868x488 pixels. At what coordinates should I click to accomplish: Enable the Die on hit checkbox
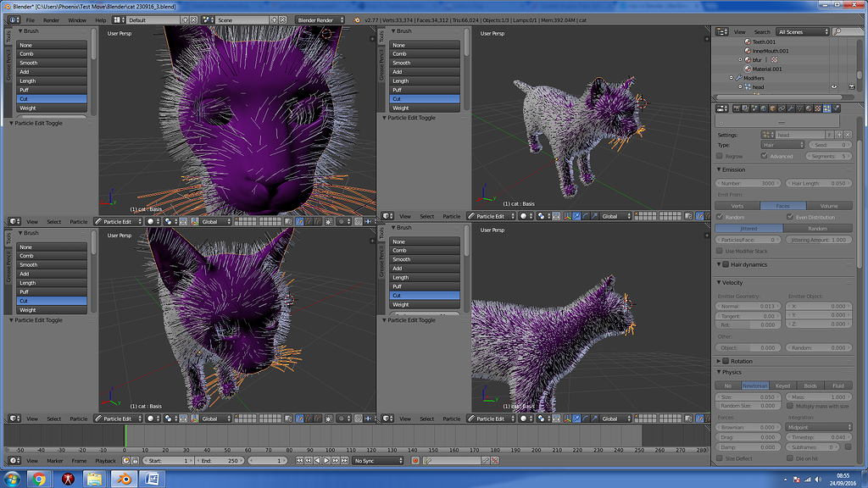coord(790,458)
